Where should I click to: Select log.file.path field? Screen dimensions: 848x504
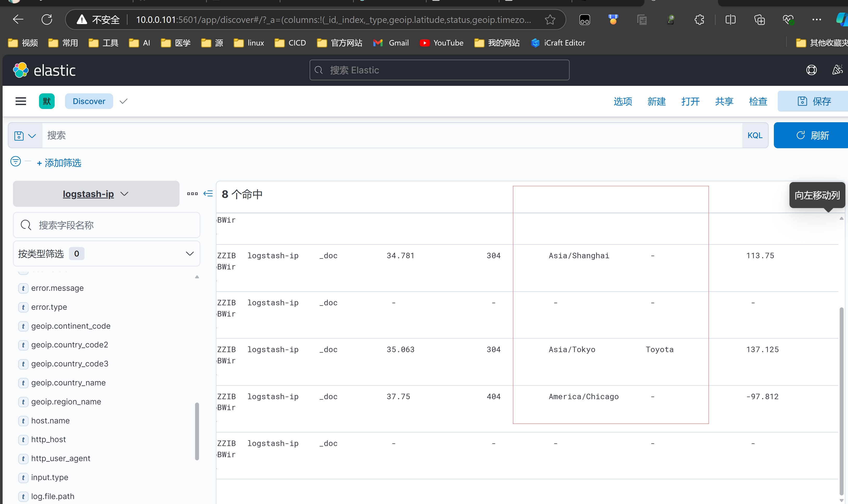53,496
